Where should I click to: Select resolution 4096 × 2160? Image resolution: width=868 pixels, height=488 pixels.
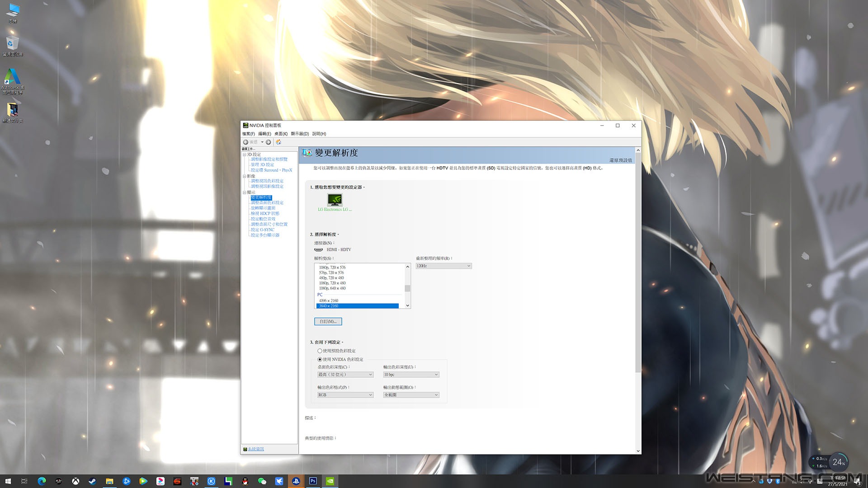[329, 301]
